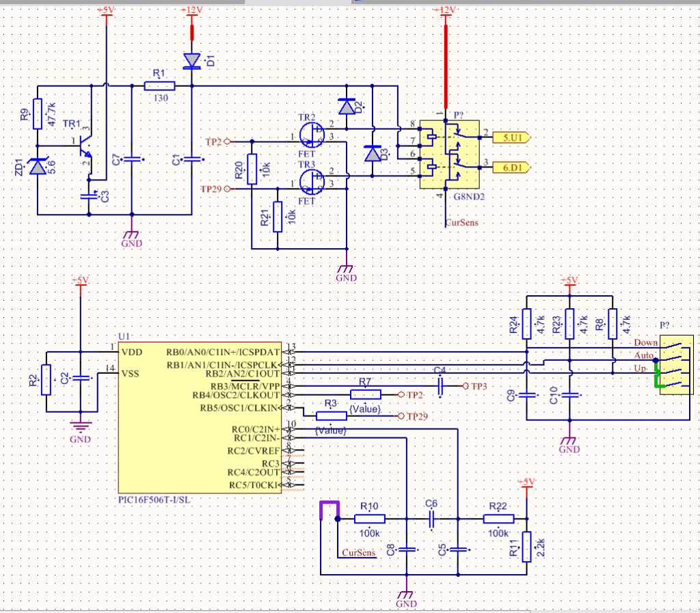
Task: Click the C4 capacitor near TP3
Action: [x=441, y=385]
